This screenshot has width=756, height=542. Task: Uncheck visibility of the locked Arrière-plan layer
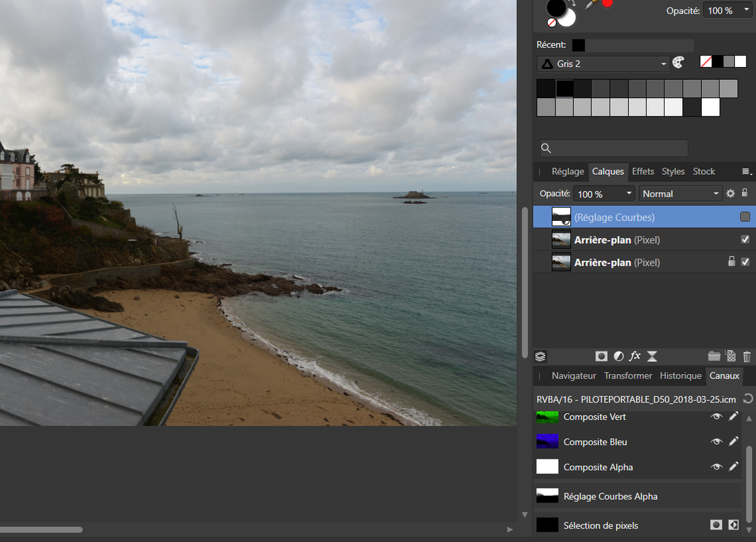coord(745,262)
